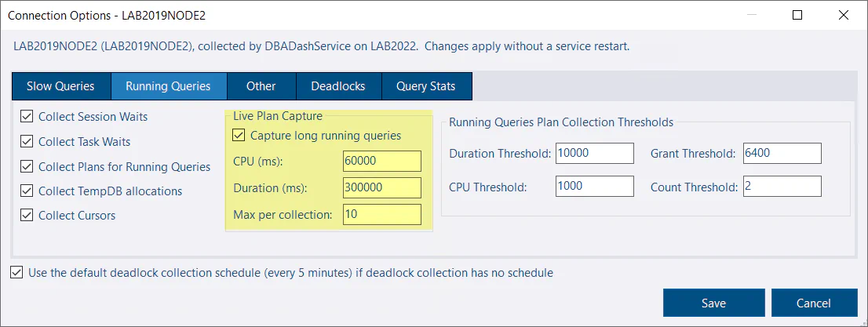This screenshot has height=327, width=868.
Task: Click the 'Max per collection:' label
Action: pos(283,214)
